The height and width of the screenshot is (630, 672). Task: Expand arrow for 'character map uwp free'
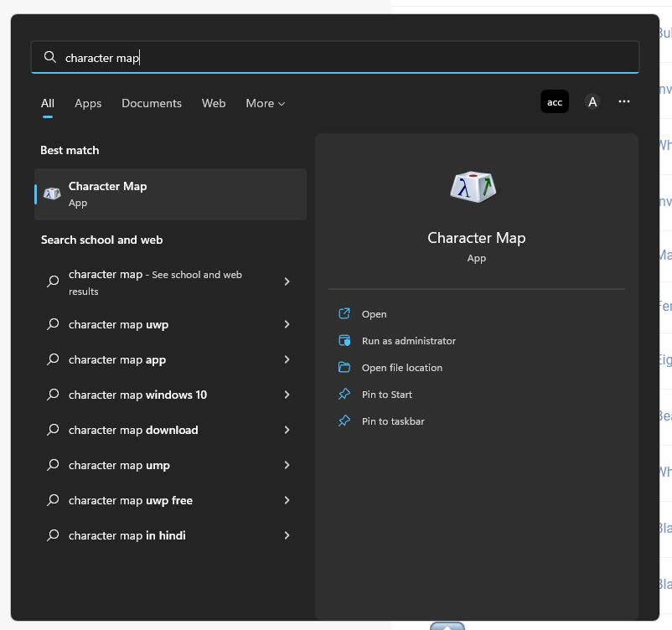click(287, 500)
